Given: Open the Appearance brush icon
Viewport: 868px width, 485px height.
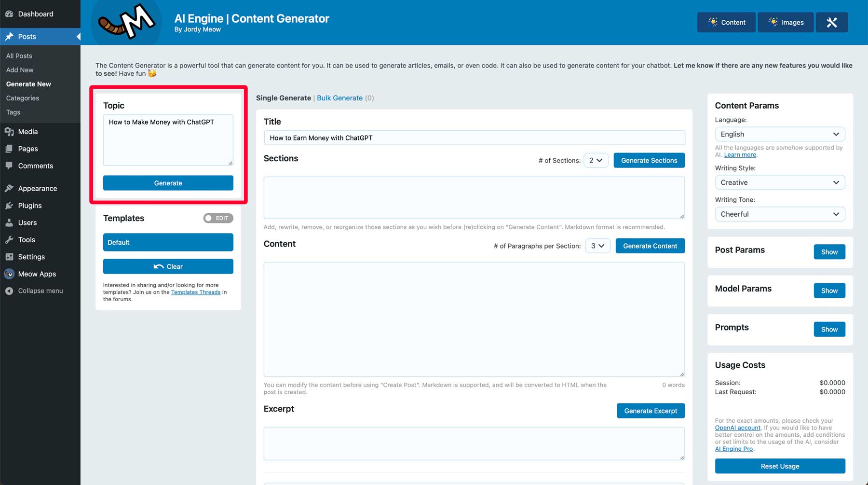Looking at the screenshot, I should pos(9,189).
